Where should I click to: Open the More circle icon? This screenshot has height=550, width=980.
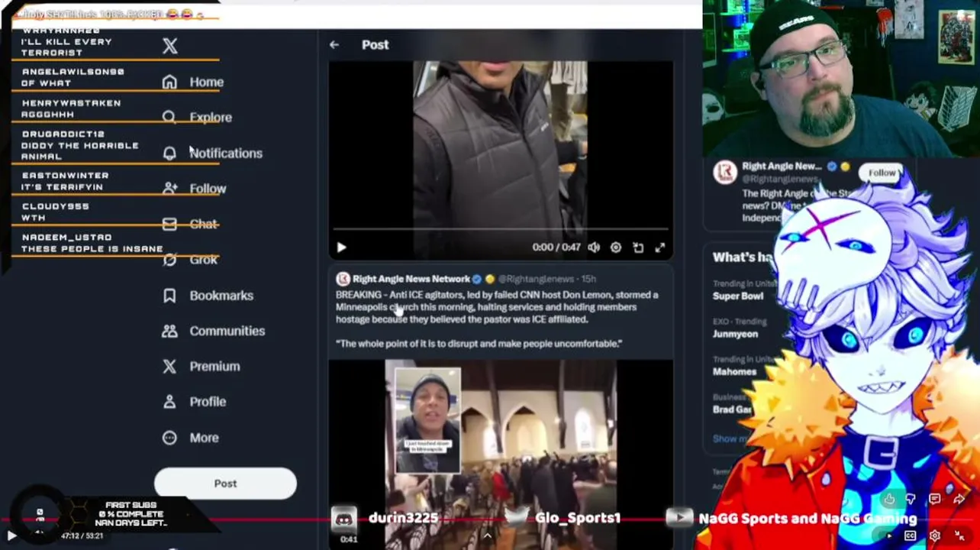pyautogui.click(x=169, y=438)
